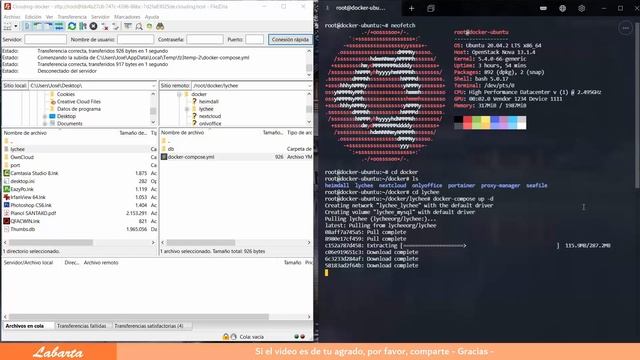Click the activity LED indicators in status bar

(300, 337)
